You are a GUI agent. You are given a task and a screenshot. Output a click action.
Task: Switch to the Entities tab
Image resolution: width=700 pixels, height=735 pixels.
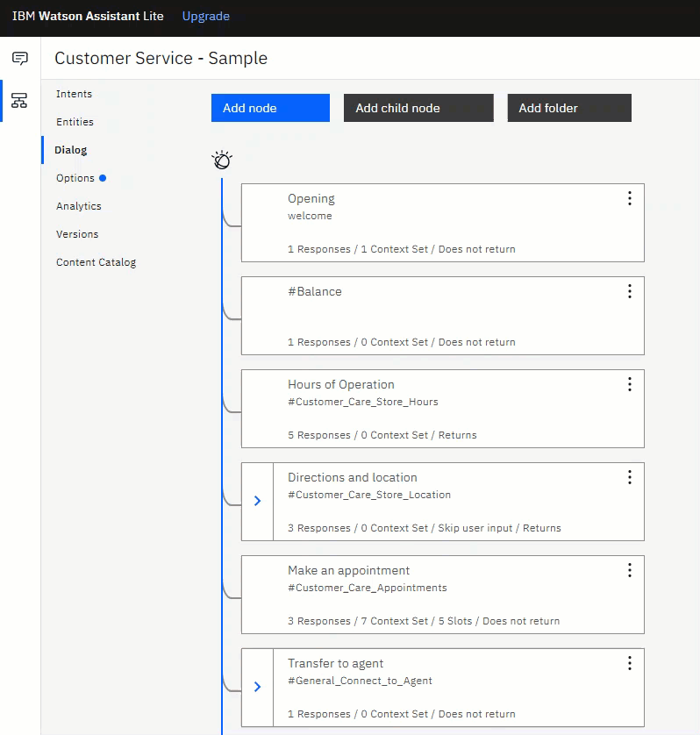pyautogui.click(x=75, y=122)
